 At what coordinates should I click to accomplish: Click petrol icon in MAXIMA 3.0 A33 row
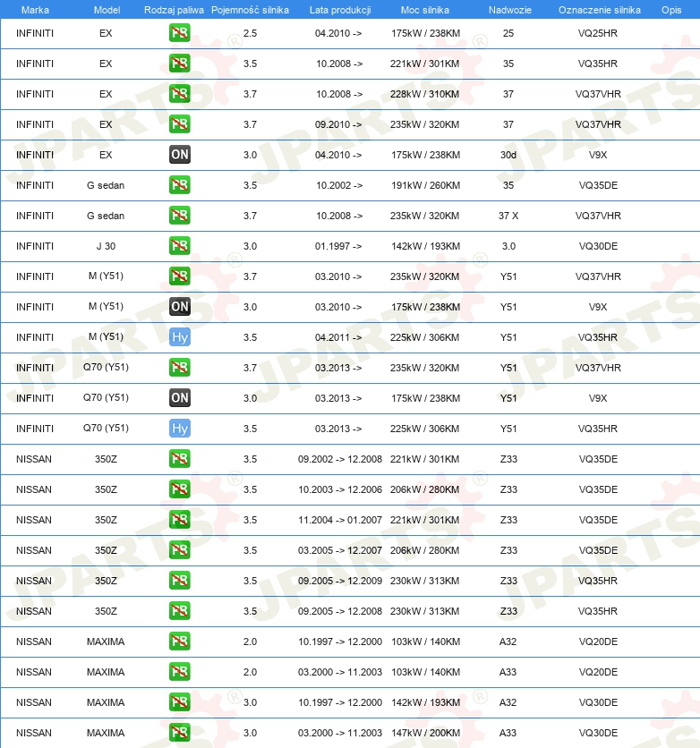pos(179,733)
